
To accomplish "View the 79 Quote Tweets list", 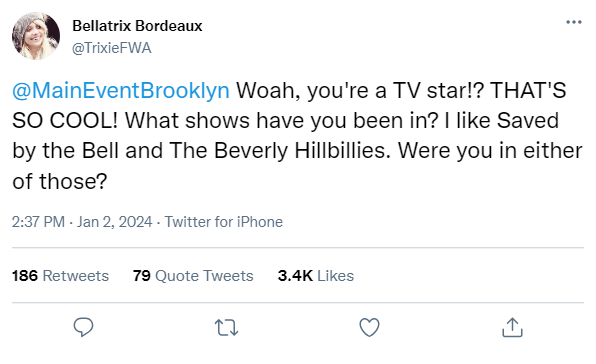I will click(193, 275).
